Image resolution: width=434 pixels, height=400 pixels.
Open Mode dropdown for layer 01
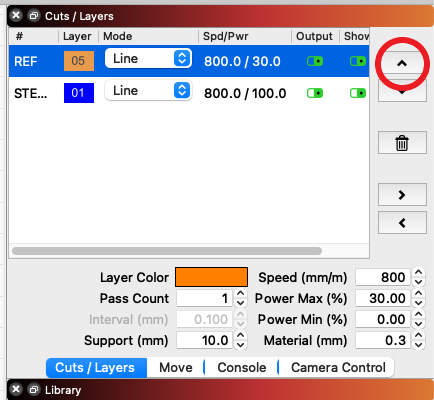[x=148, y=91]
